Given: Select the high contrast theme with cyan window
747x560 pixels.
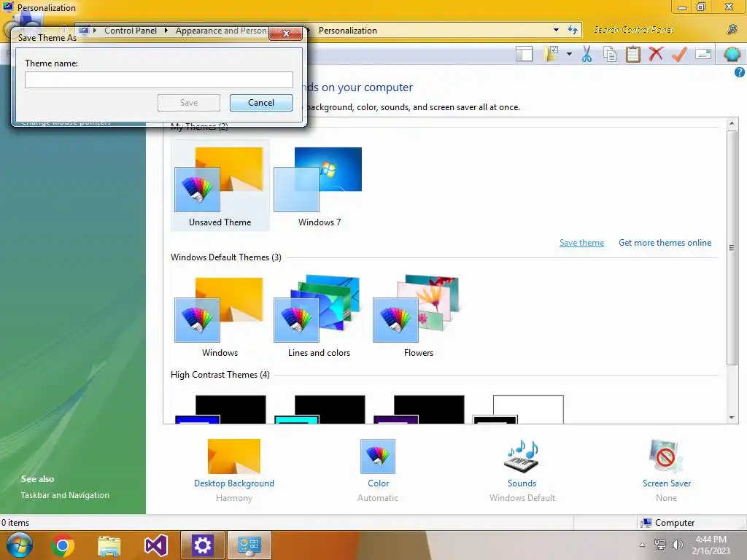Looking at the screenshot, I should click(320, 409).
